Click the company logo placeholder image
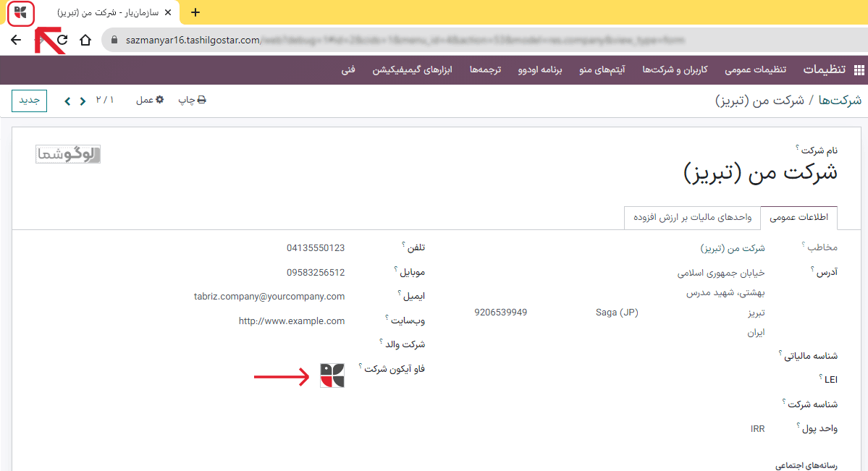Image resolution: width=868 pixels, height=471 pixels. [68, 153]
